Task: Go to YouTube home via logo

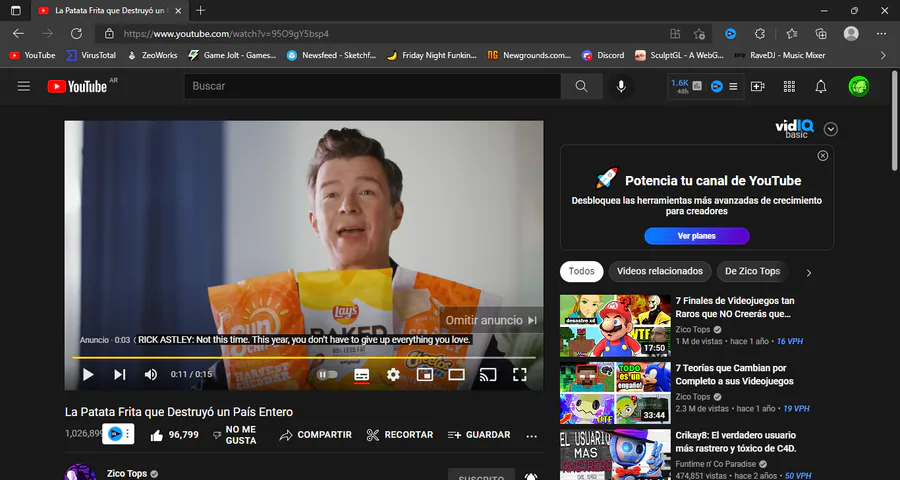Action: [x=77, y=87]
